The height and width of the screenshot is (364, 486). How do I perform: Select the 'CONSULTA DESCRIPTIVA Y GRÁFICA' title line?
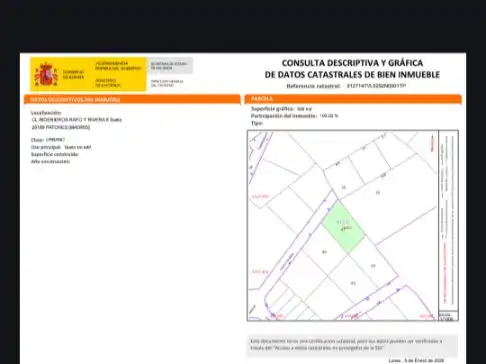point(352,63)
